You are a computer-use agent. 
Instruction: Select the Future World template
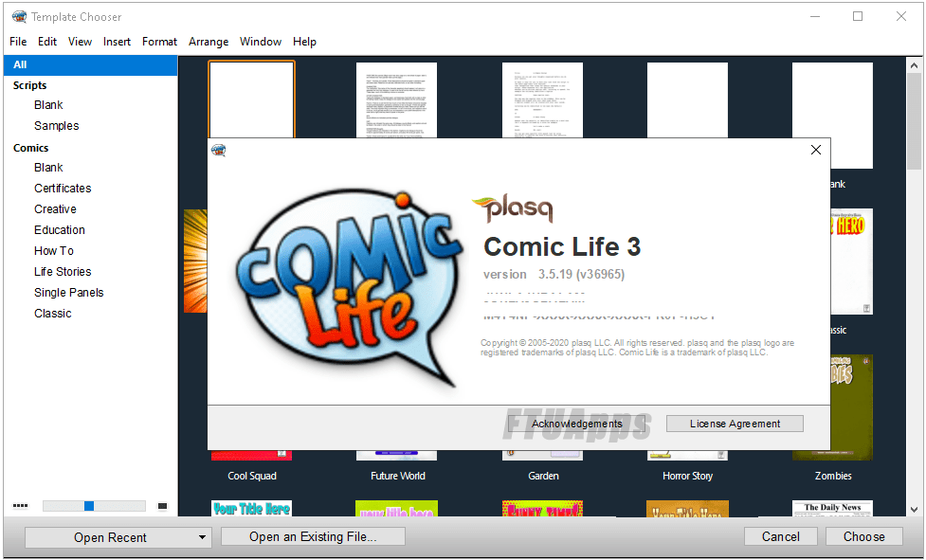397,456
